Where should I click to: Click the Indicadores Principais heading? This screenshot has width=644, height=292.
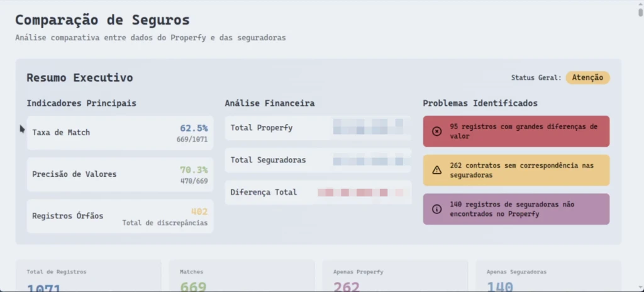coord(81,103)
